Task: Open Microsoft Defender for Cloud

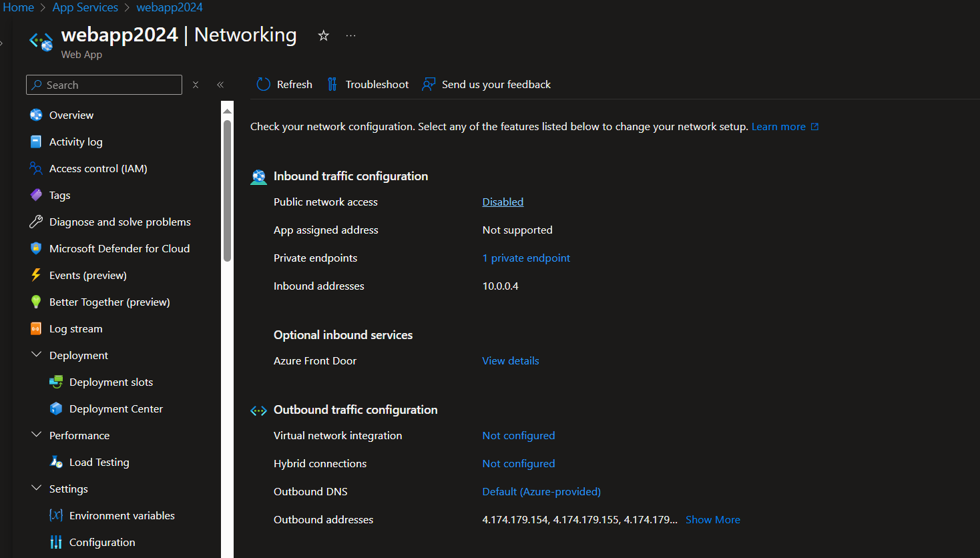Action: coord(119,248)
